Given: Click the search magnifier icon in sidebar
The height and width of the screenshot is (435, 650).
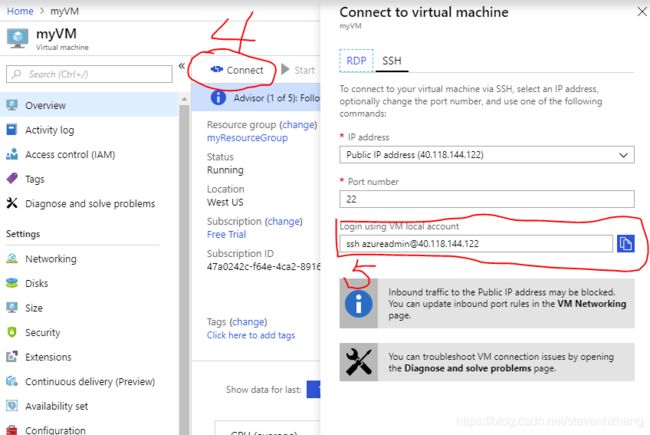Looking at the screenshot, I should click(16, 74).
